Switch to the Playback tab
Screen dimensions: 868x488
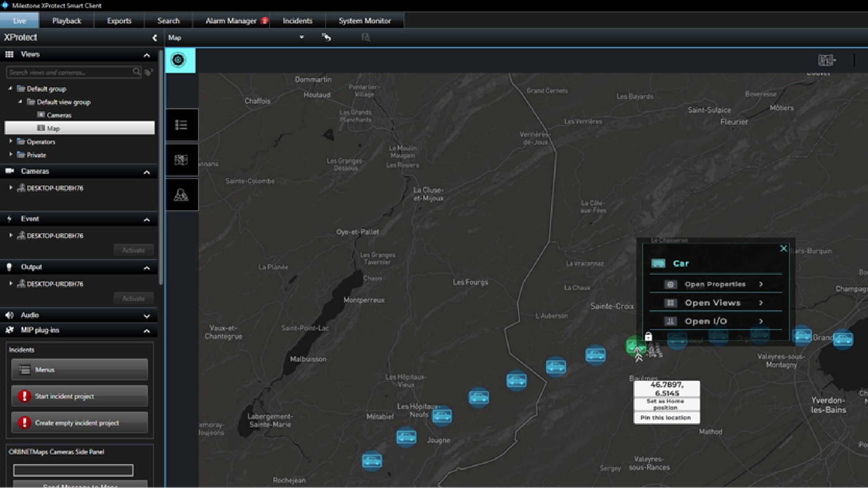66,20
